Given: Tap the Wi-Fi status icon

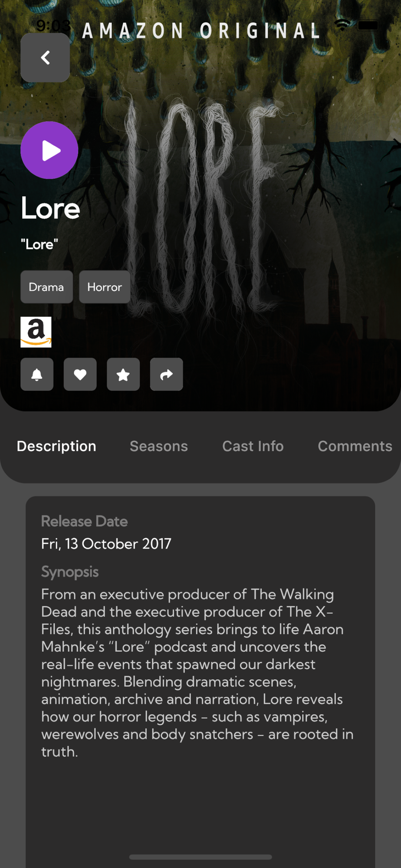Looking at the screenshot, I should point(342,25).
